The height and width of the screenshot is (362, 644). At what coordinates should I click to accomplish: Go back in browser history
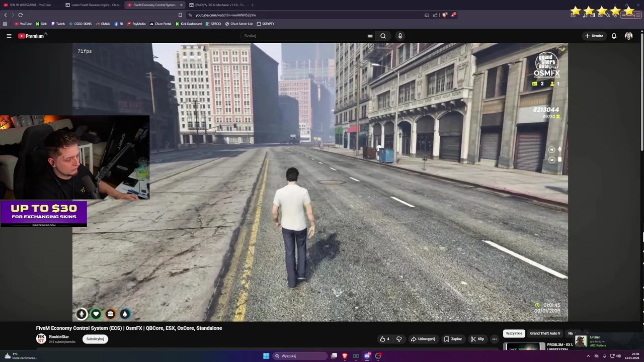(6, 15)
